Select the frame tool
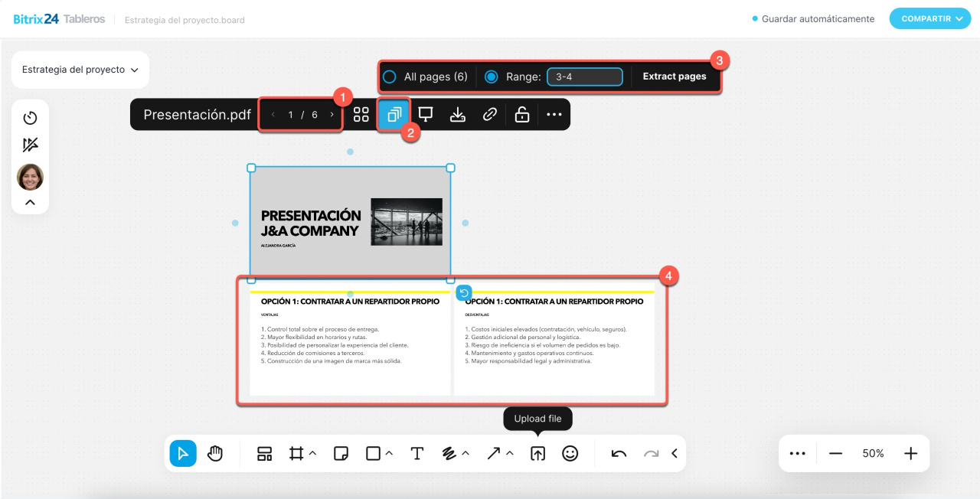 296,454
